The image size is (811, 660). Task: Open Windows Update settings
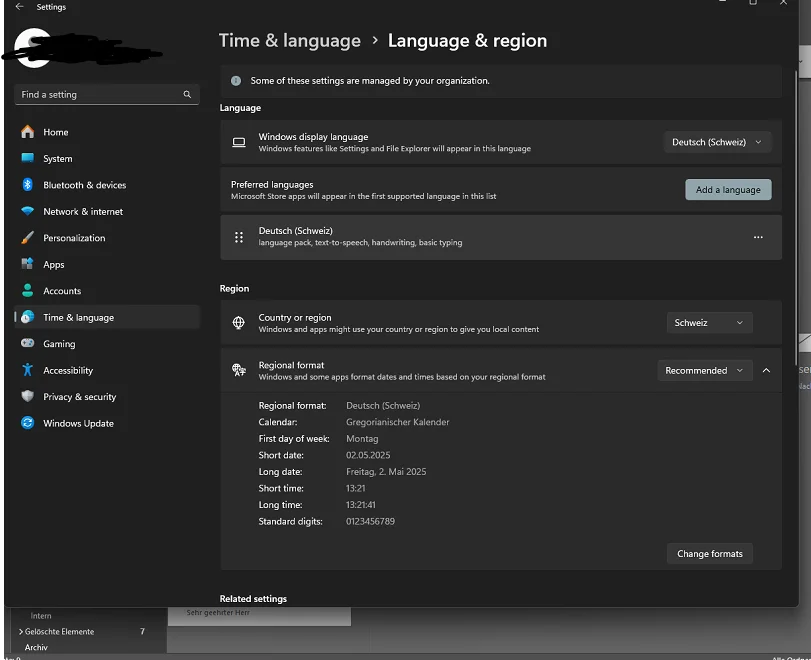click(107, 423)
